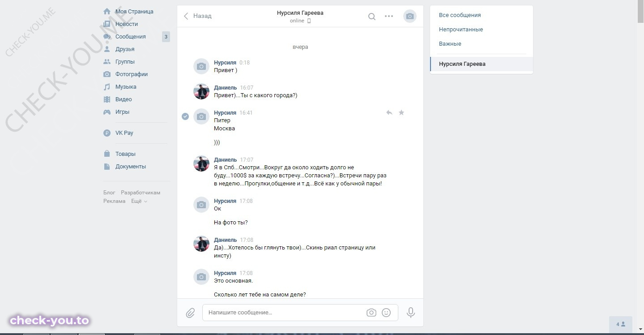Screen dimensions: 644x335
Task: Attach photo via input camera icon
Action: (371, 313)
